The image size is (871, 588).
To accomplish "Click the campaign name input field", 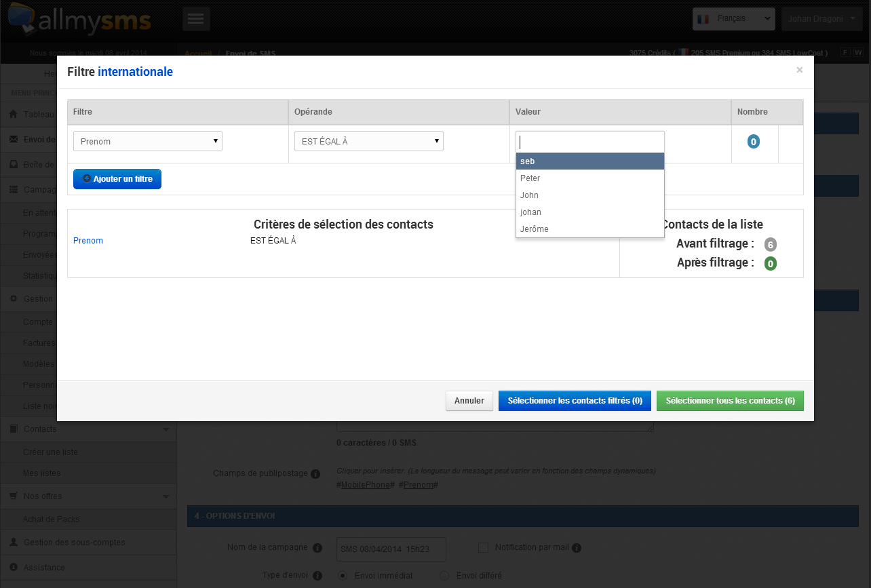I will pos(391,549).
